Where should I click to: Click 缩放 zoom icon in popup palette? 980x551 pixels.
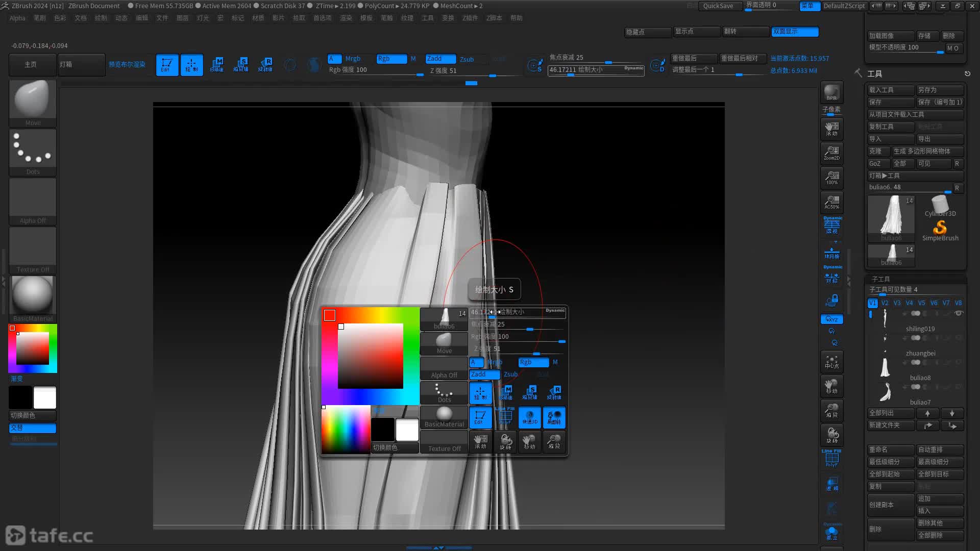point(554,442)
